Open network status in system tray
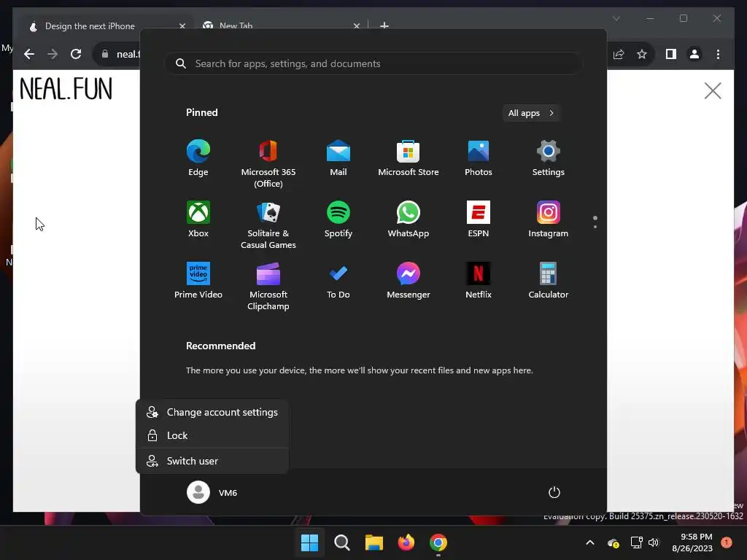Image resolution: width=747 pixels, height=560 pixels. point(636,542)
